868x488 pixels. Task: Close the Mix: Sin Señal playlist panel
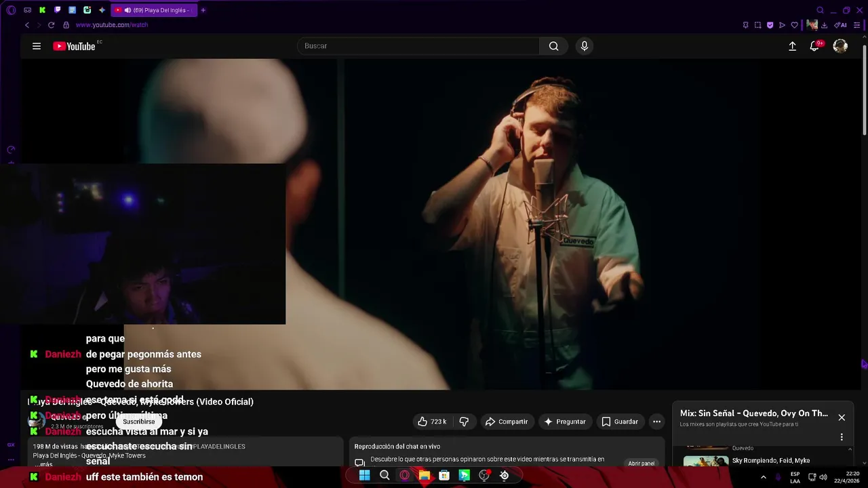[842, 418]
